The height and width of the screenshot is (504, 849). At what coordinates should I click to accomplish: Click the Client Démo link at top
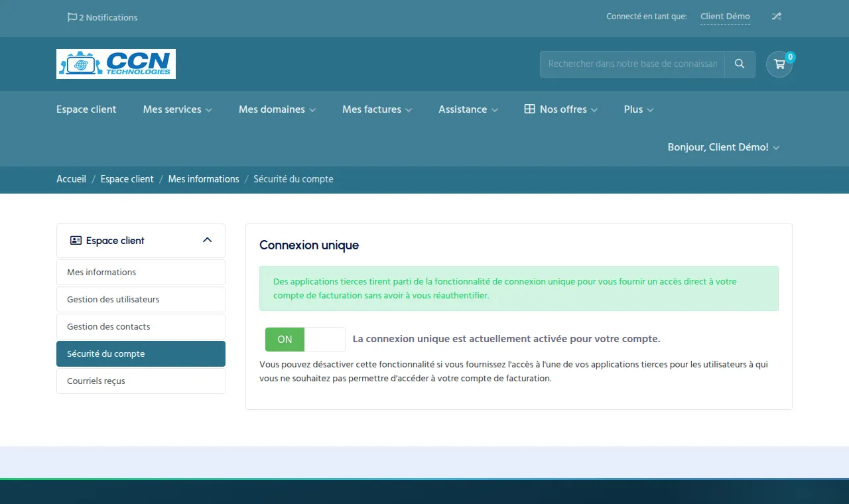click(x=725, y=17)
